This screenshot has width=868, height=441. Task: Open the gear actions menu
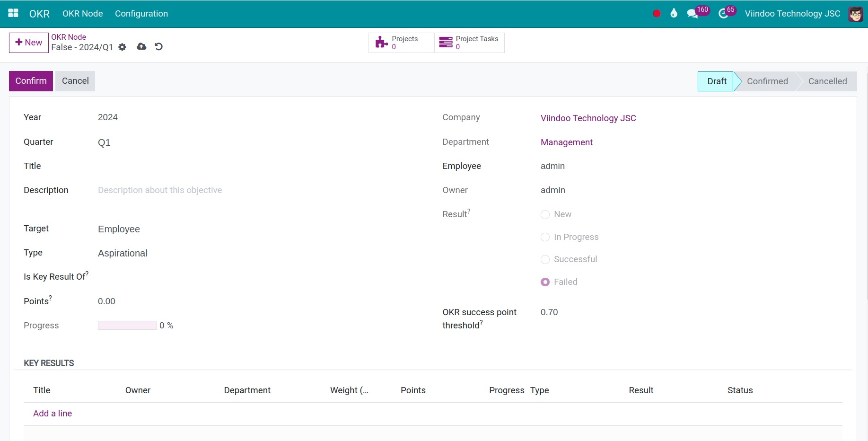(123, 47)
